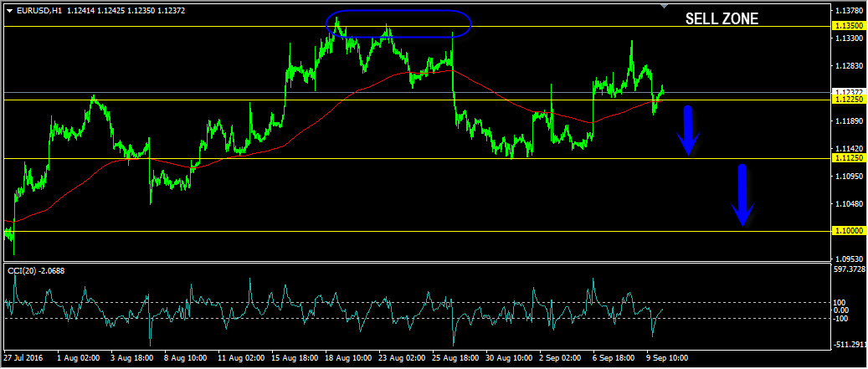Select the EURUSD,H1 symbol label

point(39,10)
